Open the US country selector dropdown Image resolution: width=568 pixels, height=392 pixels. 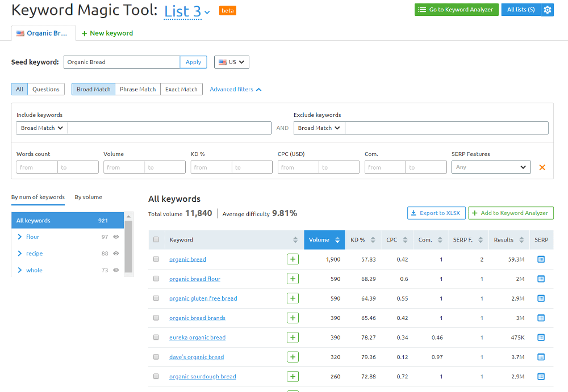pyautogui.click(x=231, y=62)
